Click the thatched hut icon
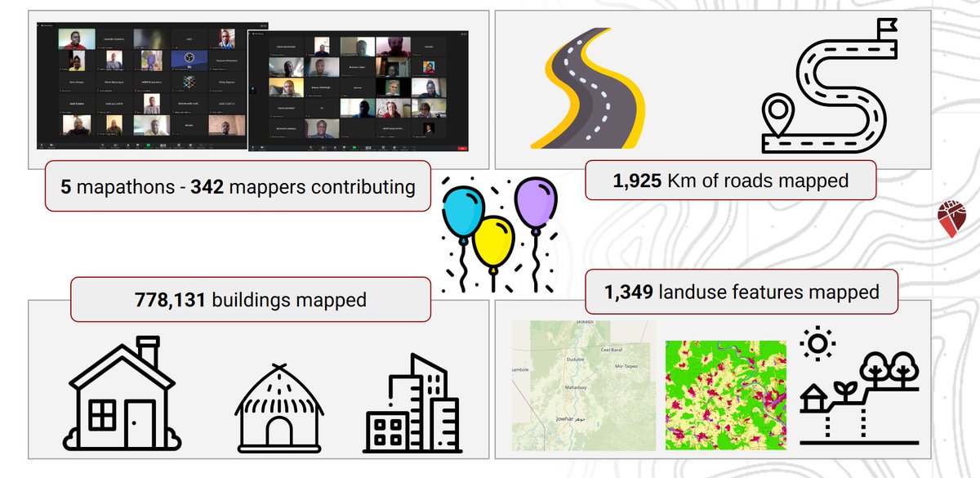This screenshot has height=478, width=980. click(x=279, y=407)
